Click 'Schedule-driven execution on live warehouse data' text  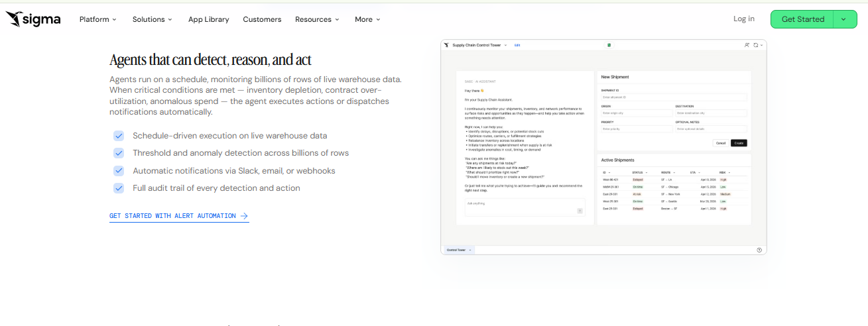229,135
